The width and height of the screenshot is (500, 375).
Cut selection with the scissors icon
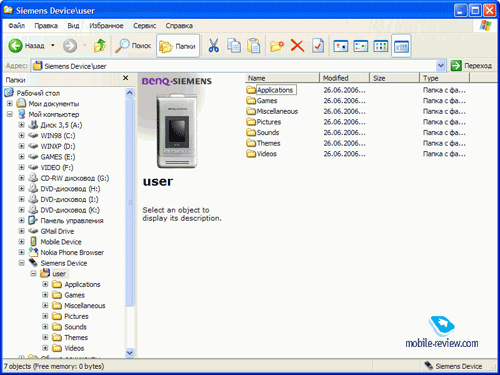(x=213, y=46)
